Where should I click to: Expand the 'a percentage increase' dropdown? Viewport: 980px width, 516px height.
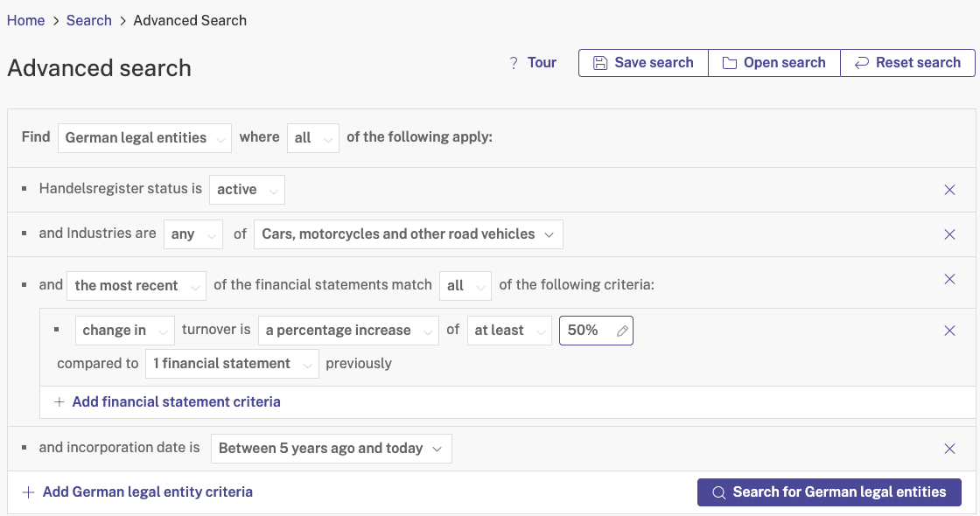349,331
